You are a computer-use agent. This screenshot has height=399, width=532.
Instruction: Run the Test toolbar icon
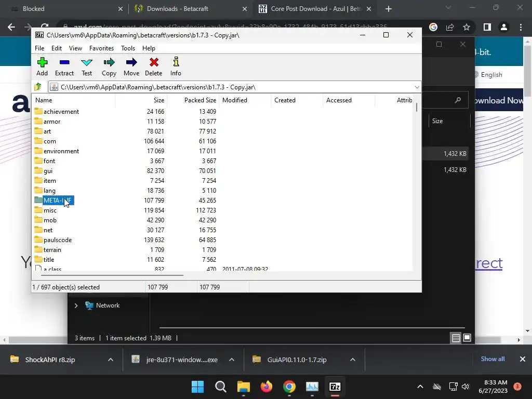(x=87, y=62)
